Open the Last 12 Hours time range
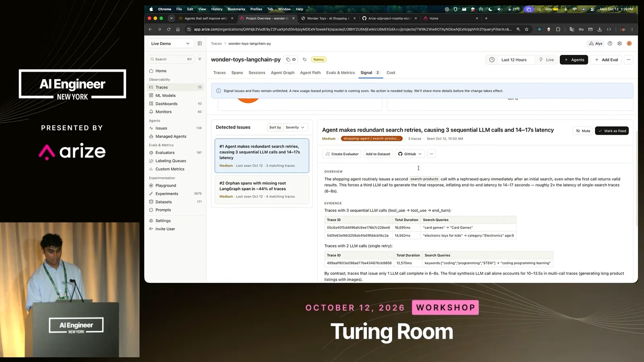The height and width of the screenshot is (362, 644). click(x=510, y=60)
